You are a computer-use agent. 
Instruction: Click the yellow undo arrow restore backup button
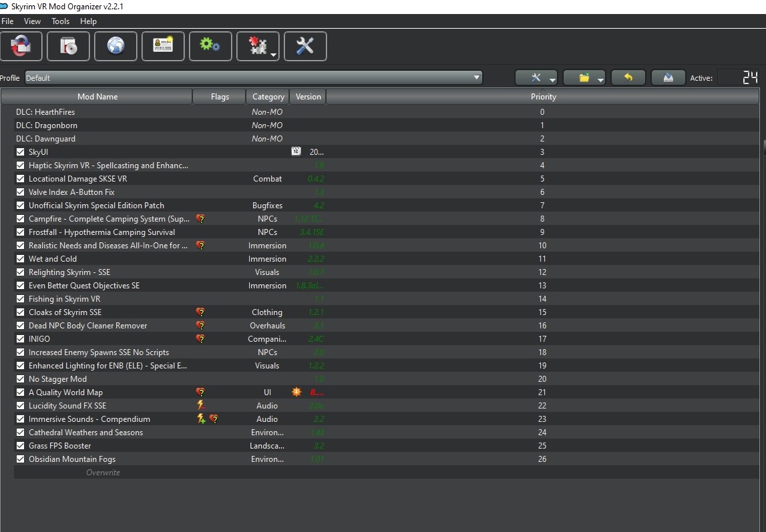point(628,77)
